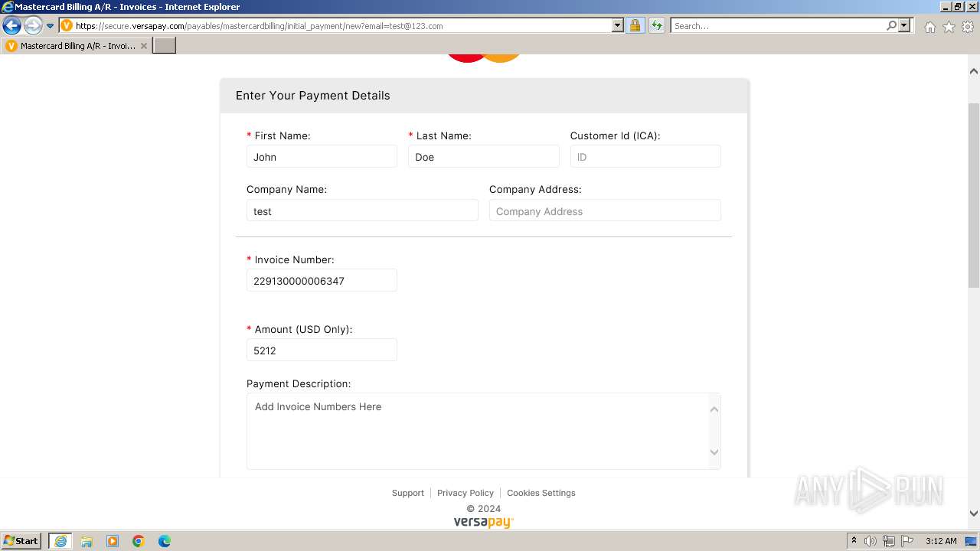Click the page vertical scrollbar thumb
This screenshot has height=551, width=980.
click(x=974, y=195)
